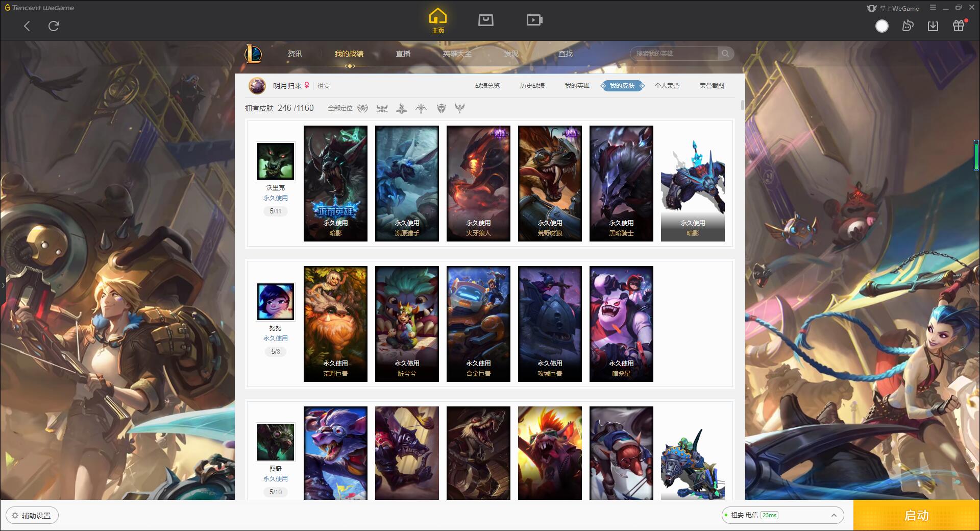This screenshot has height=531, width=980.
Task: Click the 启动 launch button
Action: pyautogui.click(x=916, y=516)
